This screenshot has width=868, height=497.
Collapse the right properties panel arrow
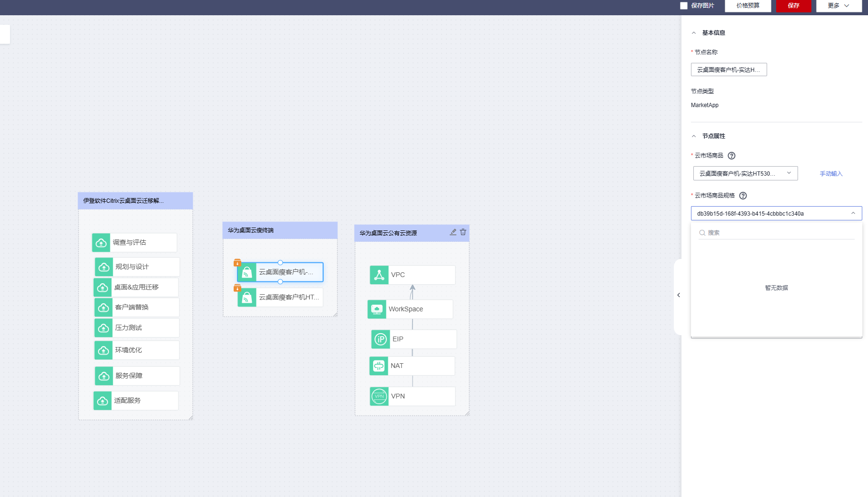[679, 295]
